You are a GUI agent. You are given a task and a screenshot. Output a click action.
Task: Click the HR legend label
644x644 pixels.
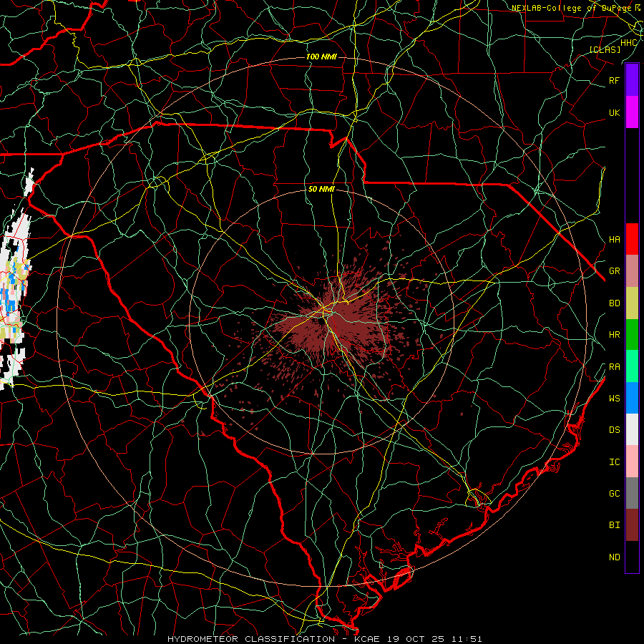click(x=614, y=335)
